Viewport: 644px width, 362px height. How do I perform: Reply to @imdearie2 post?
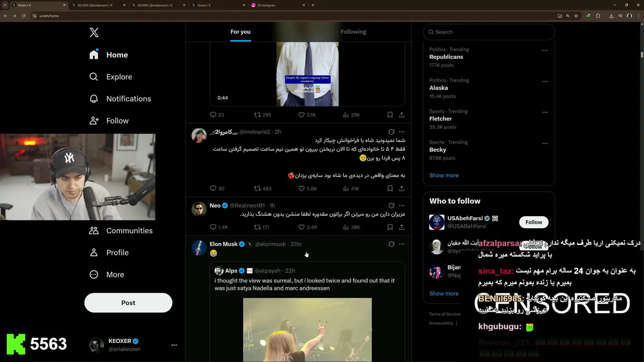217,189
